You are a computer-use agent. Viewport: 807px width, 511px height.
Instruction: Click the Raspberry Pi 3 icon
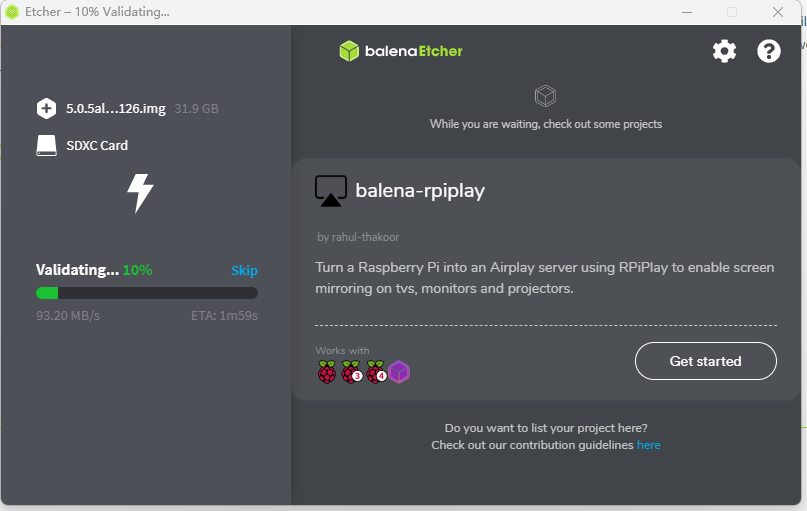[x=352, y=372]
